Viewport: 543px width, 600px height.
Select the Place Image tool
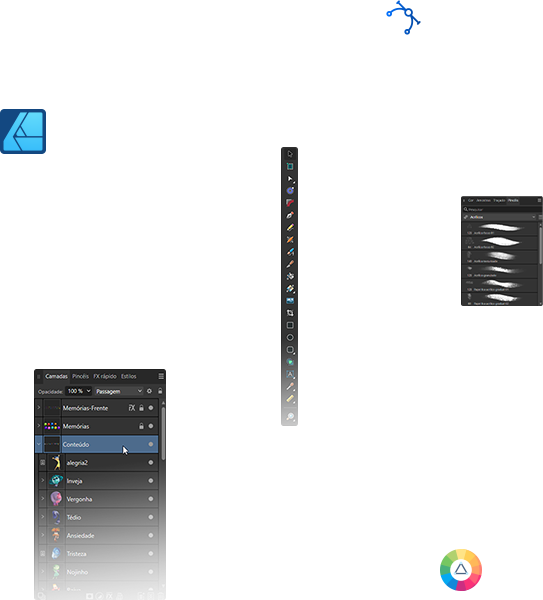coord(290,301)
